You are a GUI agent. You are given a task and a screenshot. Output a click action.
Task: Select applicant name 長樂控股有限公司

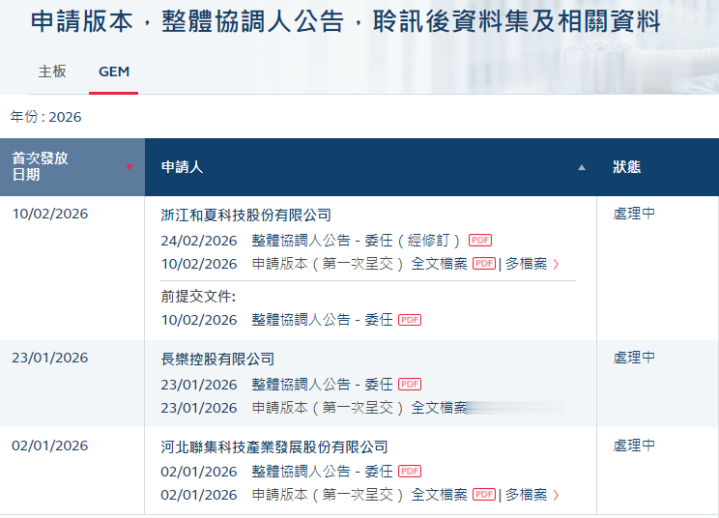(218, 359)
